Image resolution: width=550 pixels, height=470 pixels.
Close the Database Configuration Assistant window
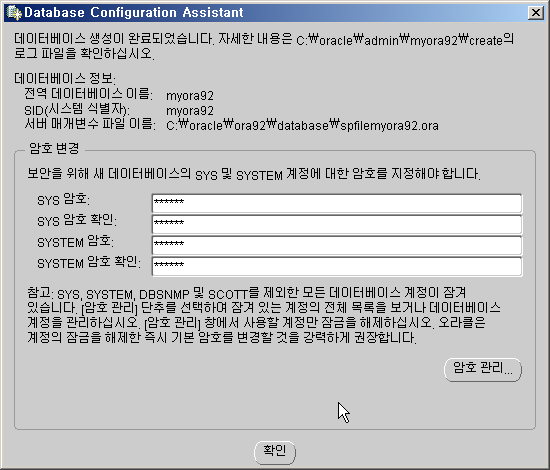[x=536, y=13]
